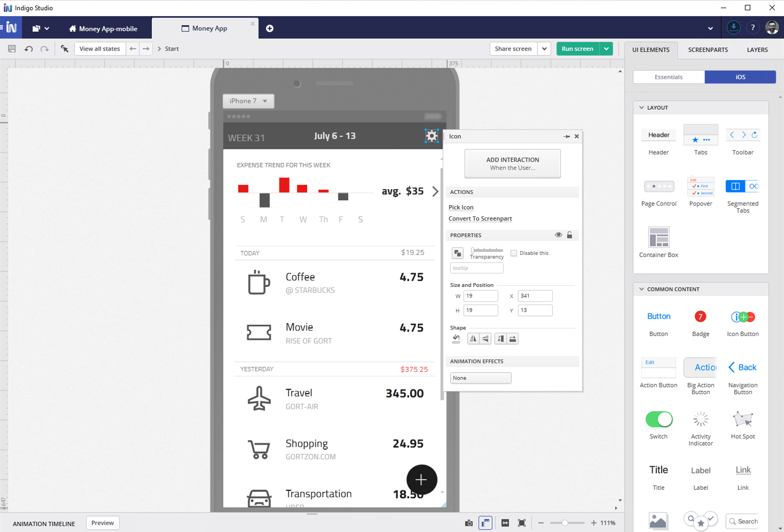
Task: Close the Icon properties panel
Action: click(x=577, y=136)
